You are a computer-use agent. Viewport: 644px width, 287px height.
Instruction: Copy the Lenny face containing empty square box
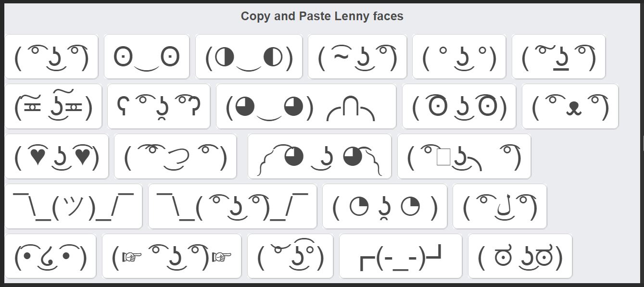coord(464,156)
